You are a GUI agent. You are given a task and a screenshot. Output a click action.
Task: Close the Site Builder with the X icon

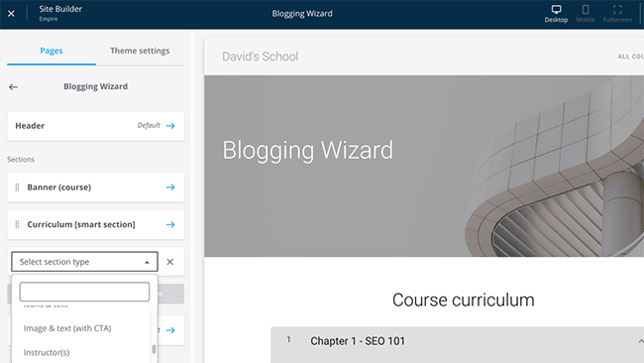pyautogui.click(x=11, y=14)
